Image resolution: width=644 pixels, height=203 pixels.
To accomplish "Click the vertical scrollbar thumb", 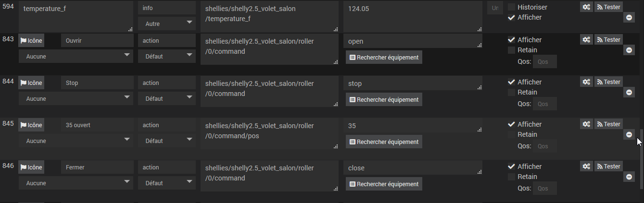I will pos(641,158).
